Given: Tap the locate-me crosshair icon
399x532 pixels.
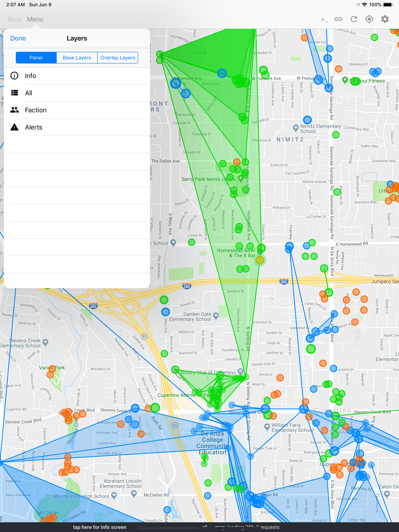Looking at the screenshot, I should point(369,19).
